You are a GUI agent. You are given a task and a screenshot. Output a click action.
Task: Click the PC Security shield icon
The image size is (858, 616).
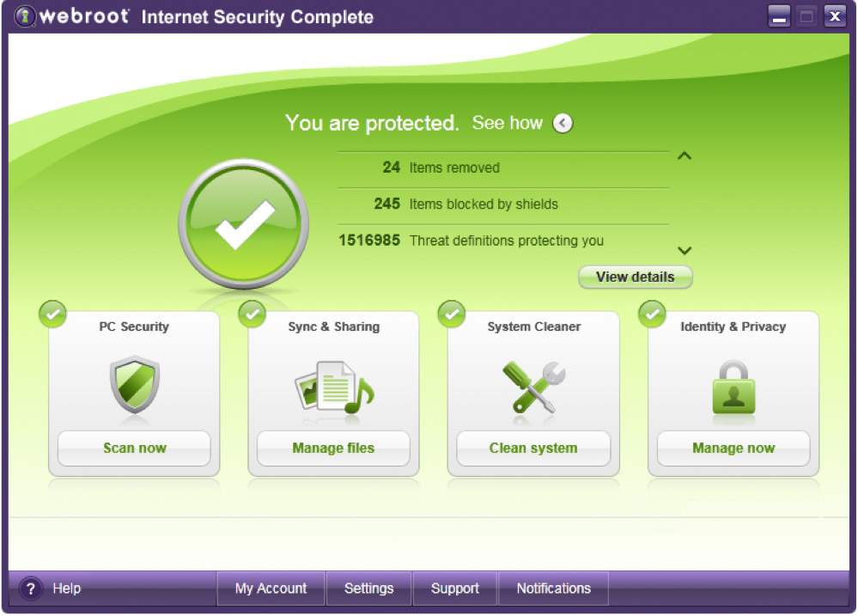135,384
